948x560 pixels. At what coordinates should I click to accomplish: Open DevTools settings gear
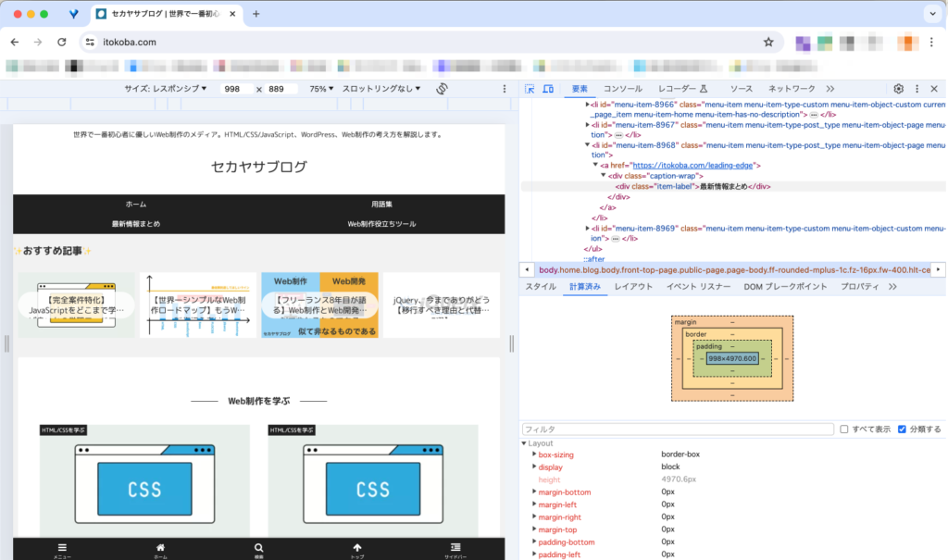(898, 89)
